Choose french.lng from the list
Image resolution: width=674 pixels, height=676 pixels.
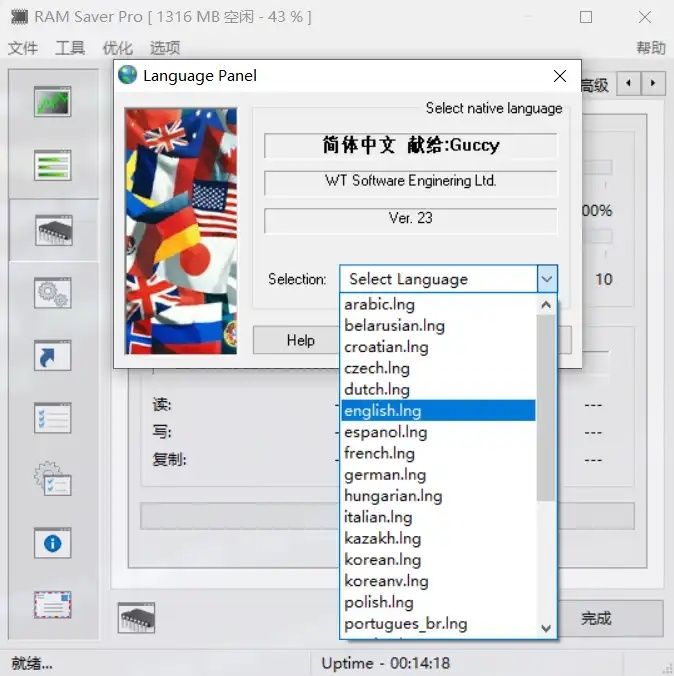point(439,453)
